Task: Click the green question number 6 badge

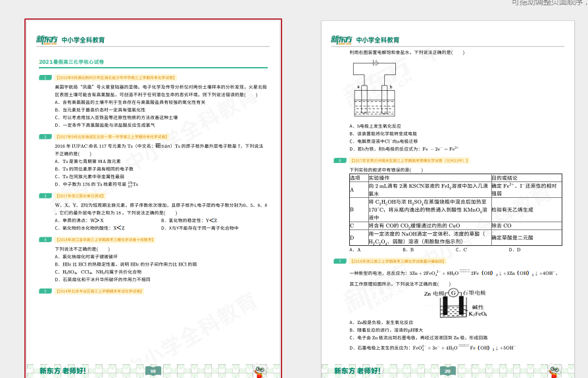Action: [340, 160]
